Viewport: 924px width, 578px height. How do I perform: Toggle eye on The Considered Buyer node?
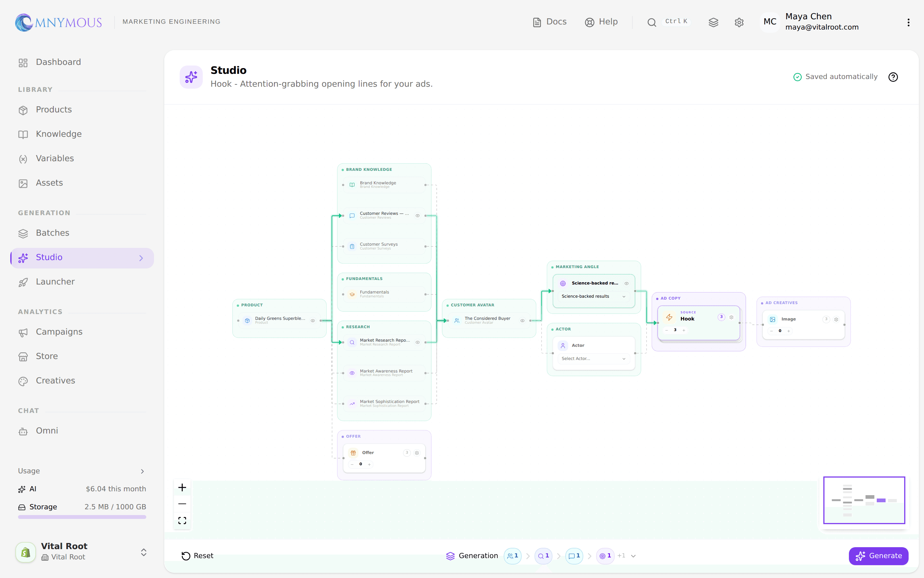[x=522, y=321]
